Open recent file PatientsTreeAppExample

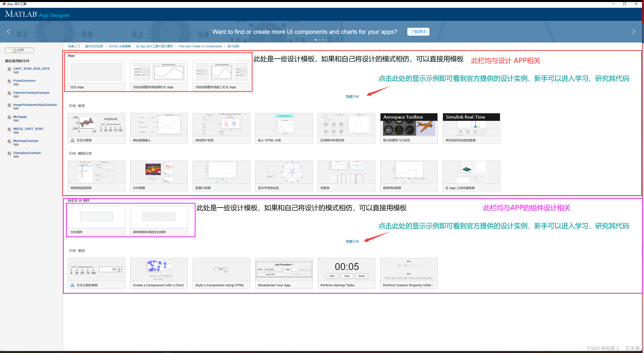click(x=31, y=93)
